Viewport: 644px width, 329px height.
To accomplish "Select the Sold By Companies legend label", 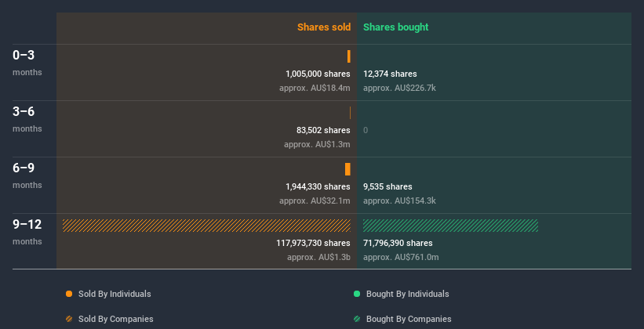I will (x=116, y=319).
